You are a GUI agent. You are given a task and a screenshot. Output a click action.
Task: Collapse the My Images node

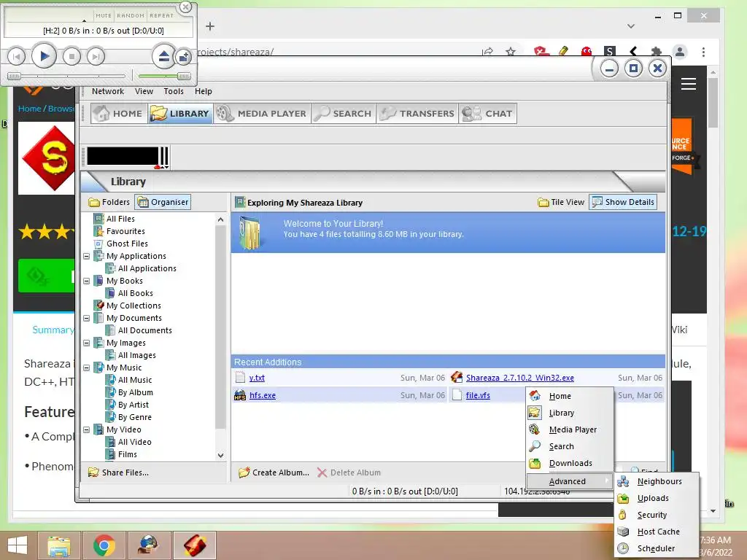[x=86, y=343]
